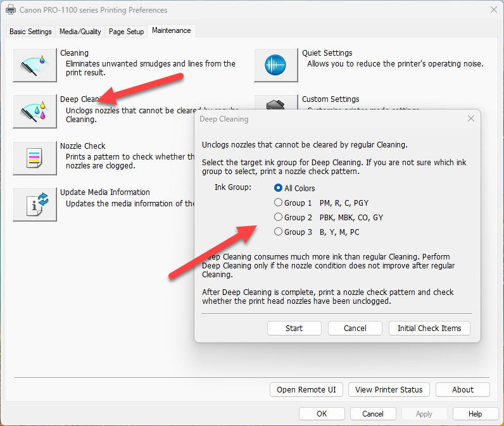
Task: Click the Update Media Information icon
Action: pyautogui.click(x=35, y=204)
